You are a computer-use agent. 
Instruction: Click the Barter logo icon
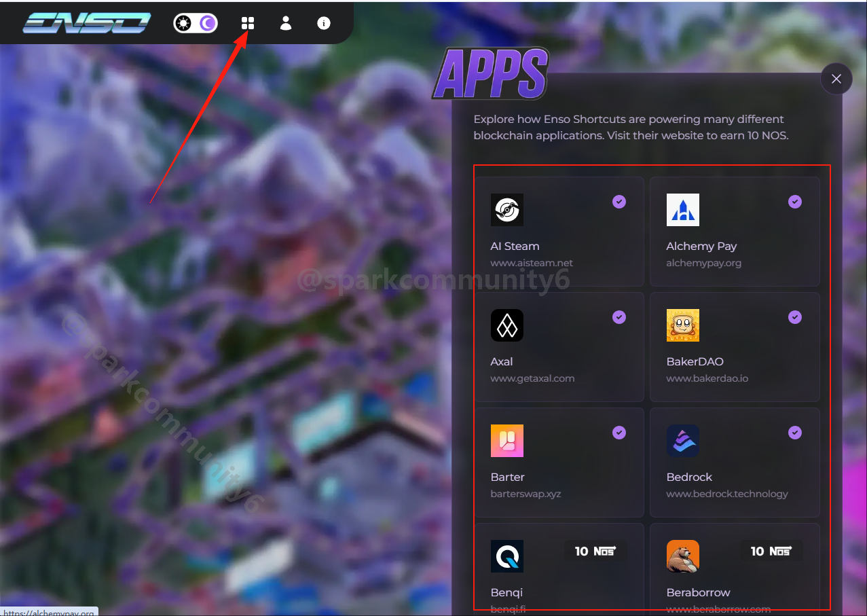(507, 441)
